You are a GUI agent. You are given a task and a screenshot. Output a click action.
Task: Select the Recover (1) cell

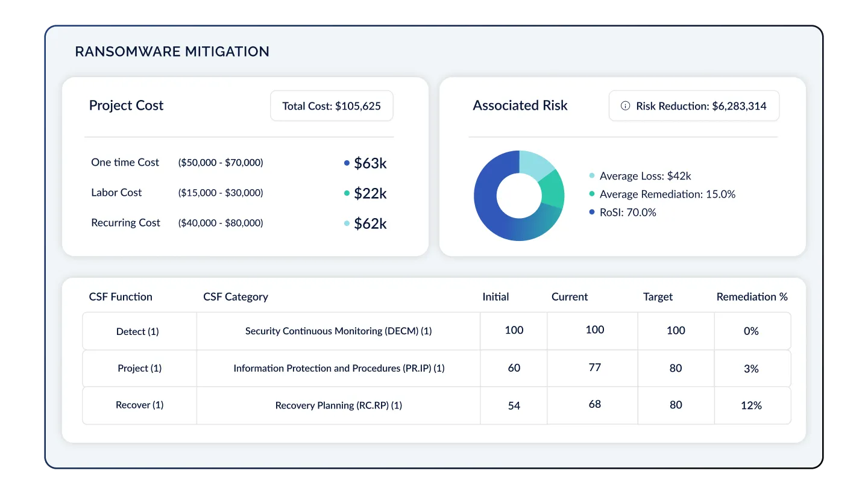click(x=139, y=405)
